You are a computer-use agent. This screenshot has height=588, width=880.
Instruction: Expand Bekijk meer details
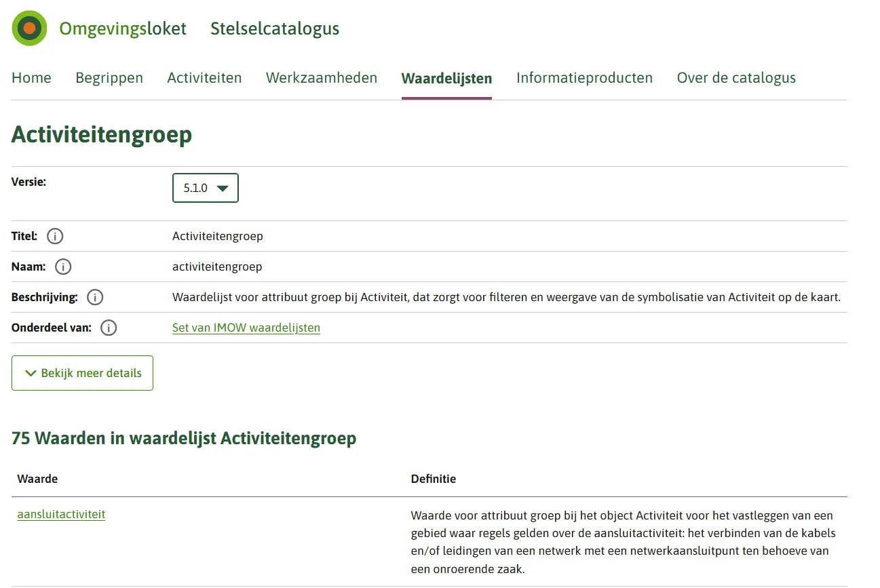coord(82,373)
